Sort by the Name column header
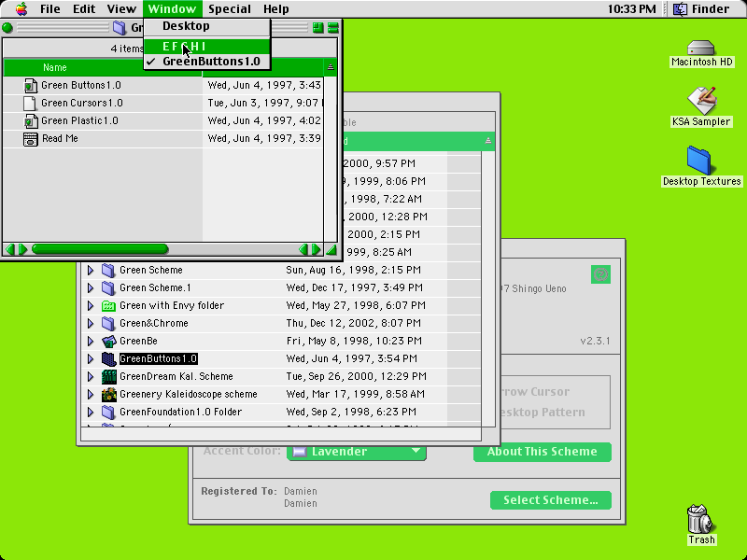This screenshot has width=747, height=560. click(103, 67)
